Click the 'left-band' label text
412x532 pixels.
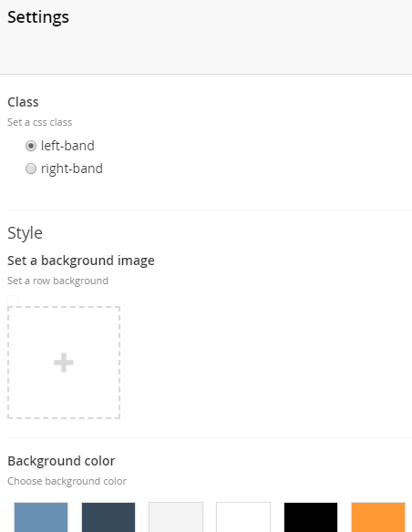(67, 146)
